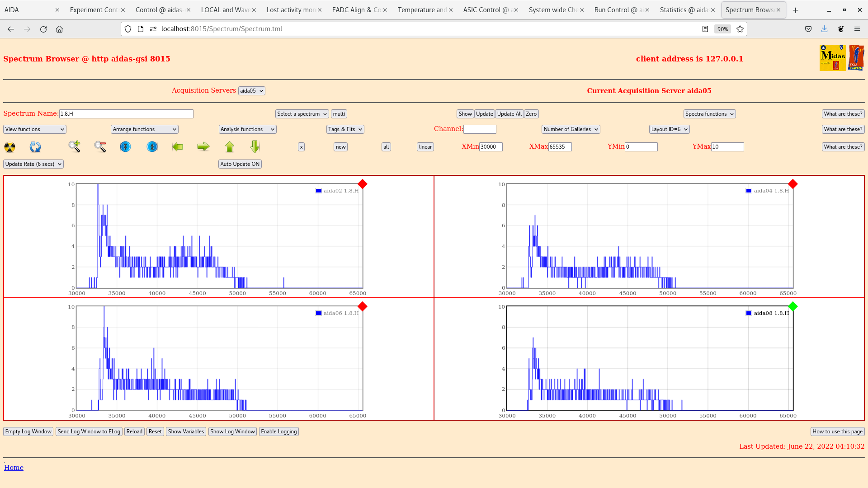The width and height of the screenshot is (868, 488).
Task: Click the zoom in magnifier icon
Action: pos(75,146)
